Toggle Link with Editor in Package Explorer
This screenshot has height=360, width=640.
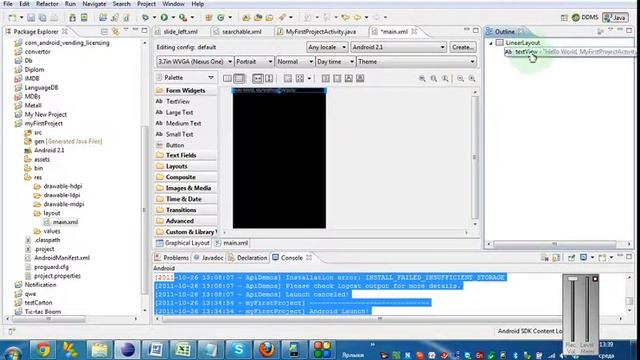(116, 31)
